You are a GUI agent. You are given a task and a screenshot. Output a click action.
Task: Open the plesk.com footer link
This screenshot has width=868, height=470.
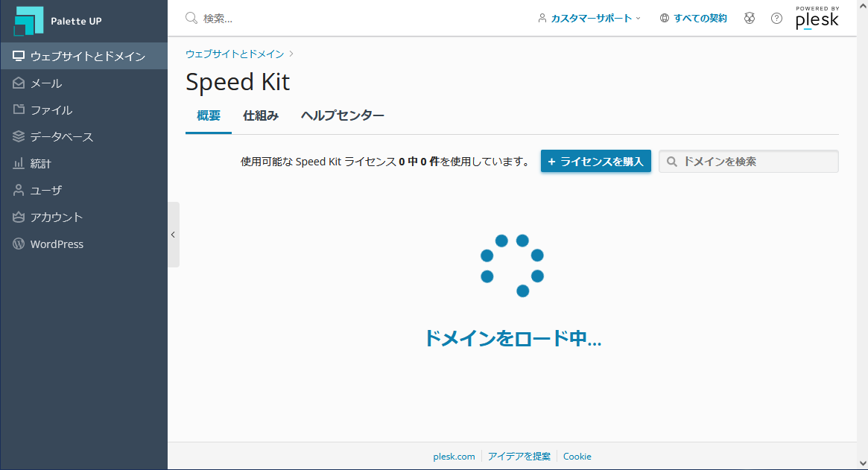(x=454, y=456)
